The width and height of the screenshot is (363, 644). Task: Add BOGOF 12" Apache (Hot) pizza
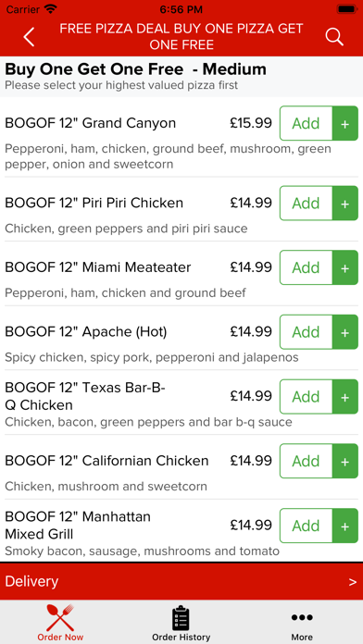tap(307, 332)
